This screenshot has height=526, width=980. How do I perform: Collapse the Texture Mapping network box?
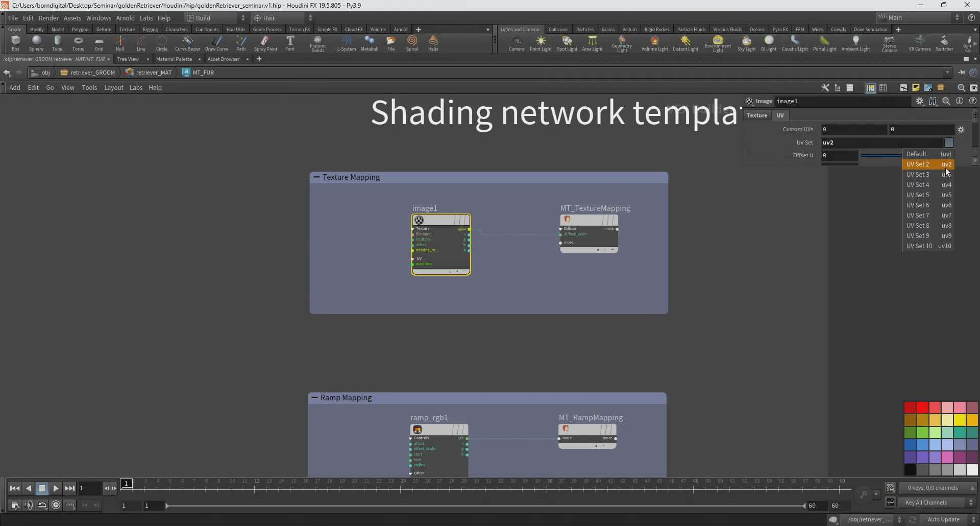(316, 177)
